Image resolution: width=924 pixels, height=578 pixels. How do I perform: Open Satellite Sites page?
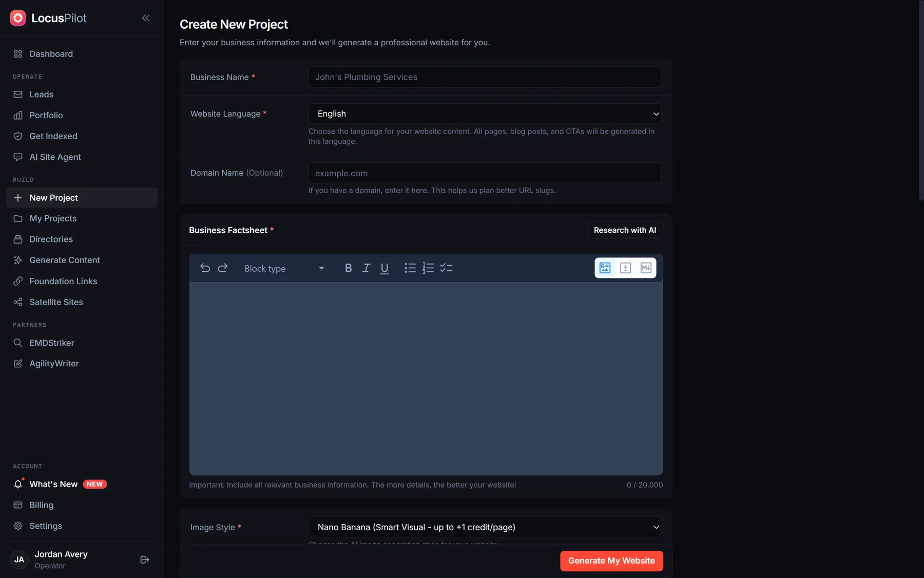click(x=82, y=302)
